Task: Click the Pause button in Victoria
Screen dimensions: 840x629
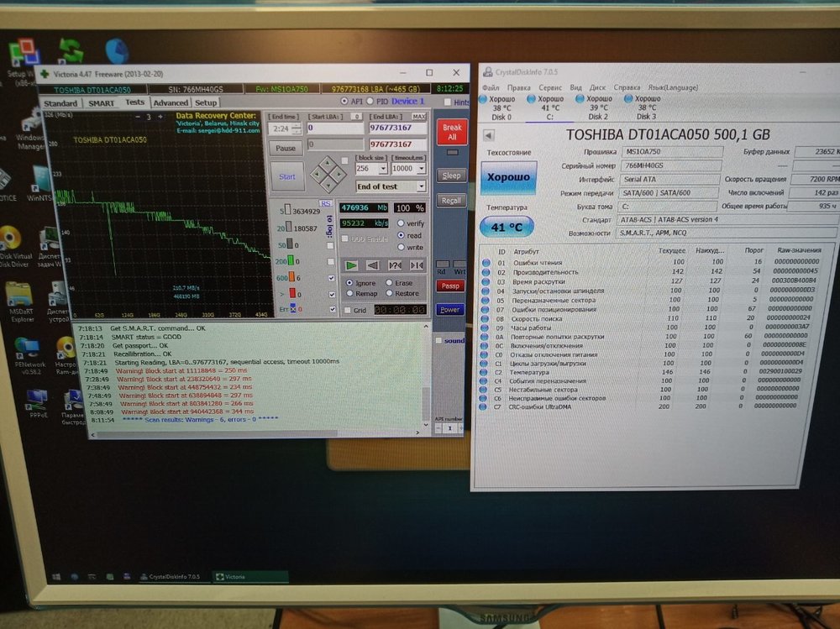Action: click(x=285, y=148)
